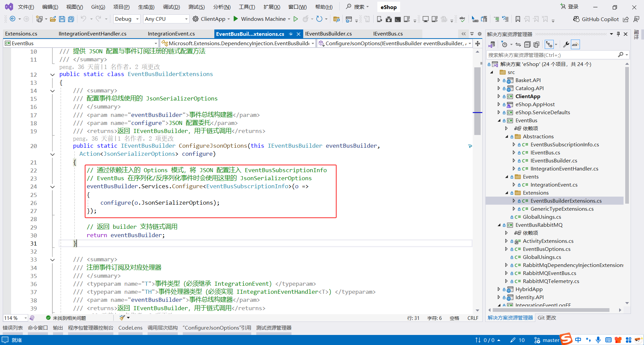The height and width of the screenshot is (345, 644).
Task: Select GenericTypeExtensions.cs in Solution Explorer
Action: pyautogui.click(x=562, y=209)
